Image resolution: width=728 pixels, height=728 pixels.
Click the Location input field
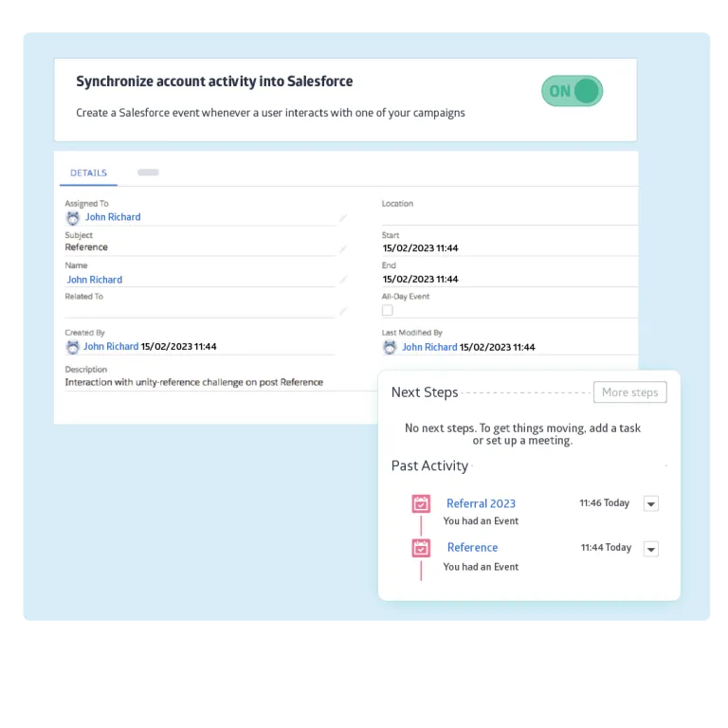[x=507, y=217]
